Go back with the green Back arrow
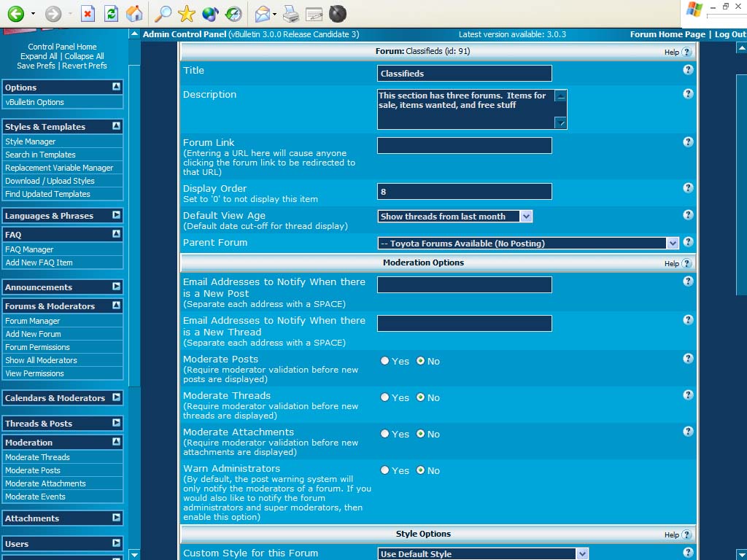Viewport: 747px width, 560px height. pos(16,14)
